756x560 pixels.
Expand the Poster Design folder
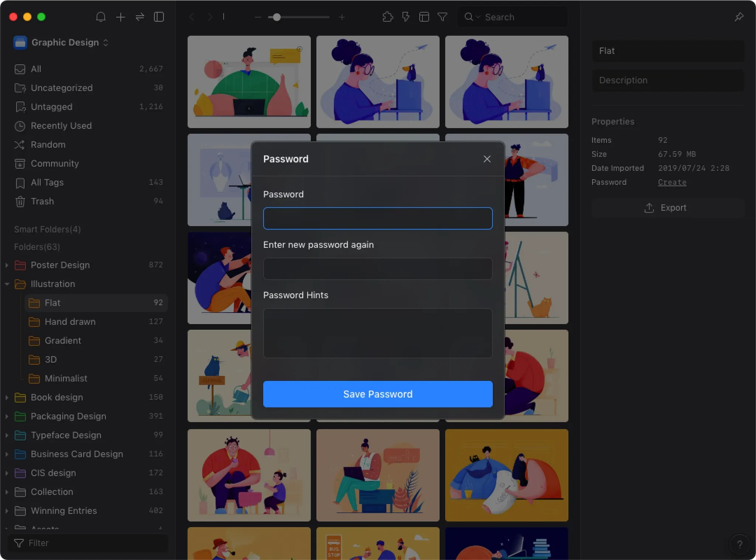click(7, 265)
